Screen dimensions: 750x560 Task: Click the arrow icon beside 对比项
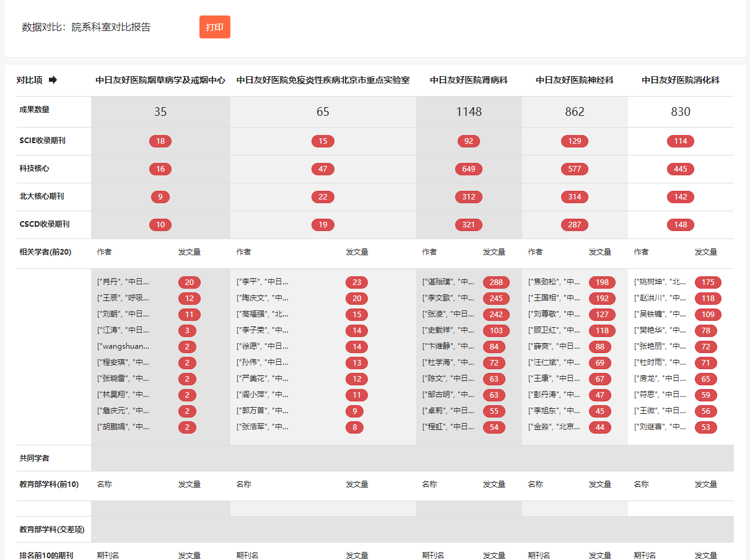point(53,80)
